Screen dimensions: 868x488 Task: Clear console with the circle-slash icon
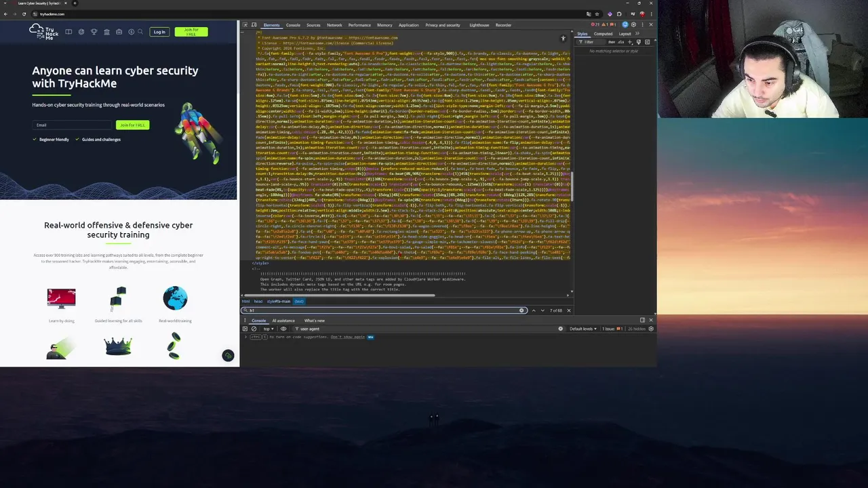pos(254,329)
